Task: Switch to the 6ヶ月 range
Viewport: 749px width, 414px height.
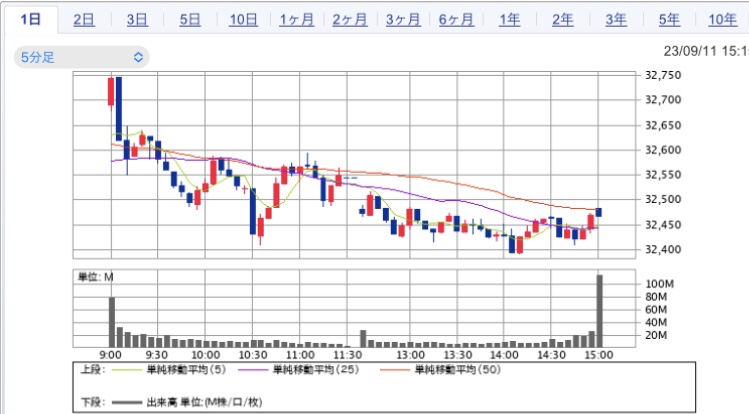Action: coord(456,20)
